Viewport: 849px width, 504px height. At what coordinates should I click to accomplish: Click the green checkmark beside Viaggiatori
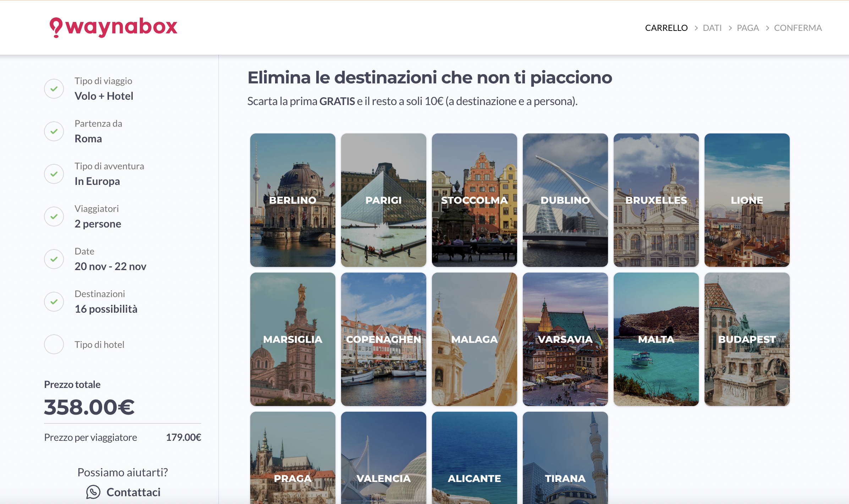(54, 217)
